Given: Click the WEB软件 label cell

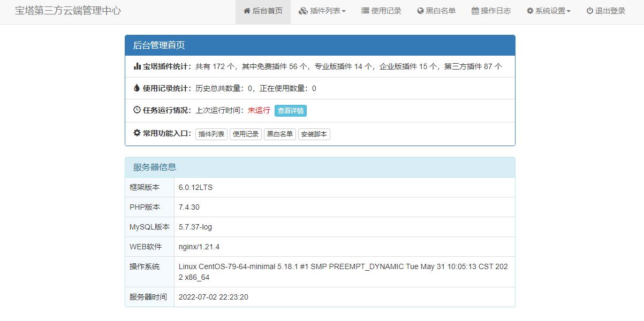Looking at the screenshot, I should click(150, 247).
